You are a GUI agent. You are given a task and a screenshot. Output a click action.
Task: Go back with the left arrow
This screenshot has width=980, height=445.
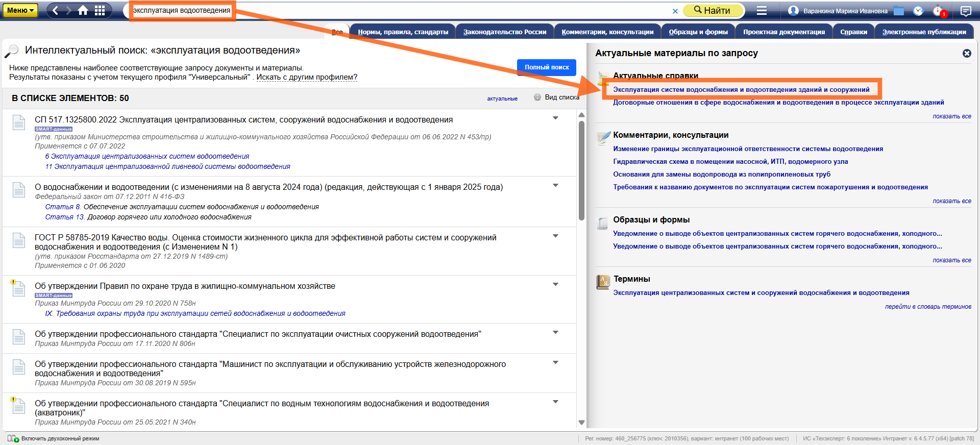tap(56, 10)
